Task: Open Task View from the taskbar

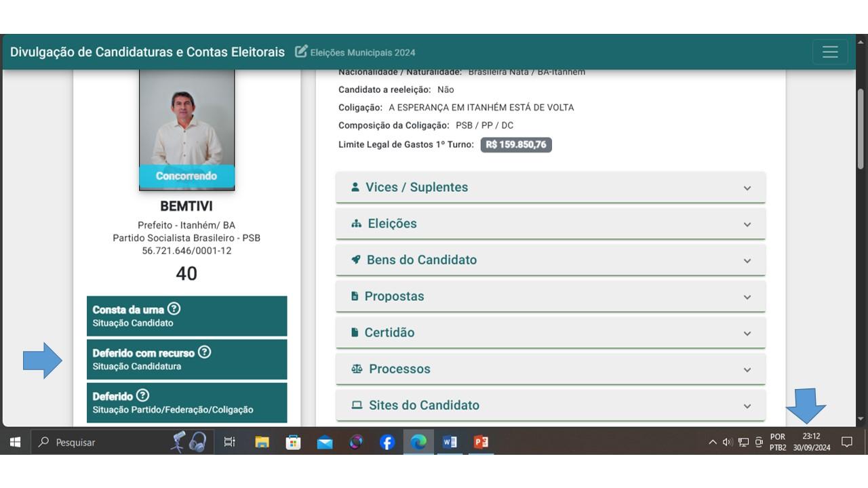Action: coord(229,442)
